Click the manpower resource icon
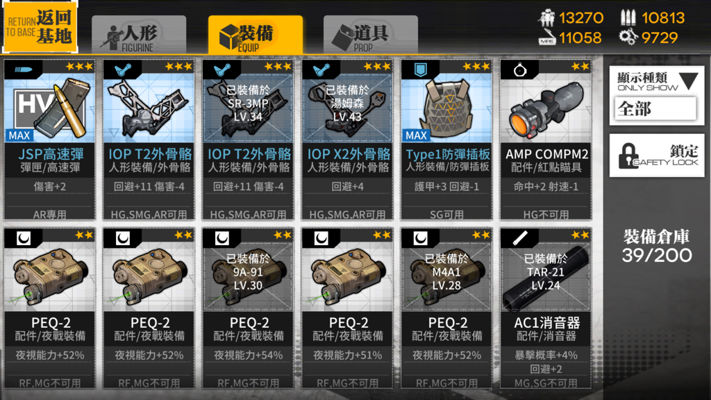The height and width of the screenshot is (400, 711). click(547, 18)
